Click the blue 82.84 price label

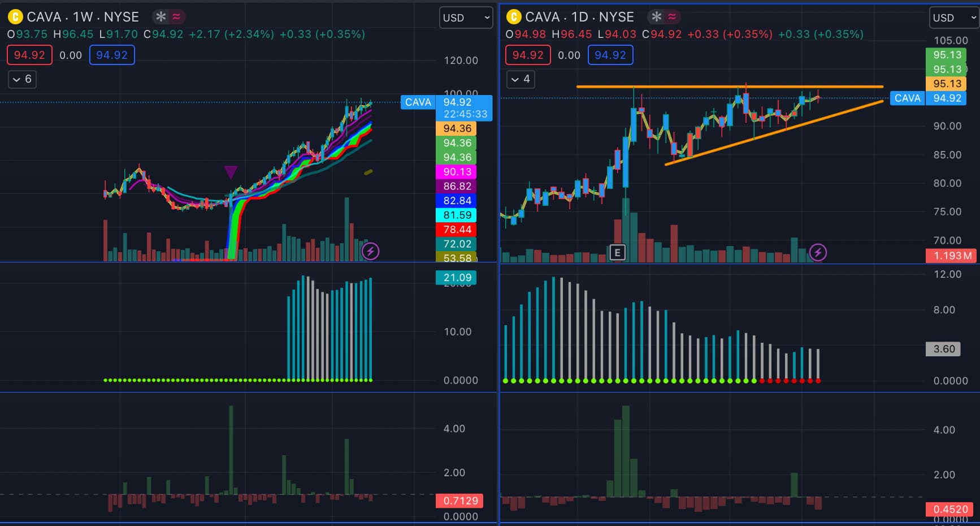tap(457, 201)
